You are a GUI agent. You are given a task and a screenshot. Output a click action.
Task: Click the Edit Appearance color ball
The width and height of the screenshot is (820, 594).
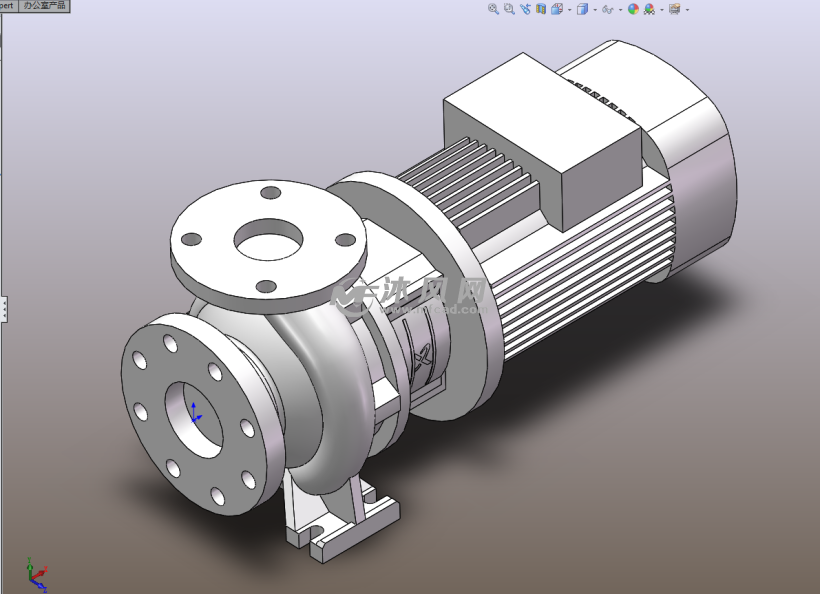[633, 9]
